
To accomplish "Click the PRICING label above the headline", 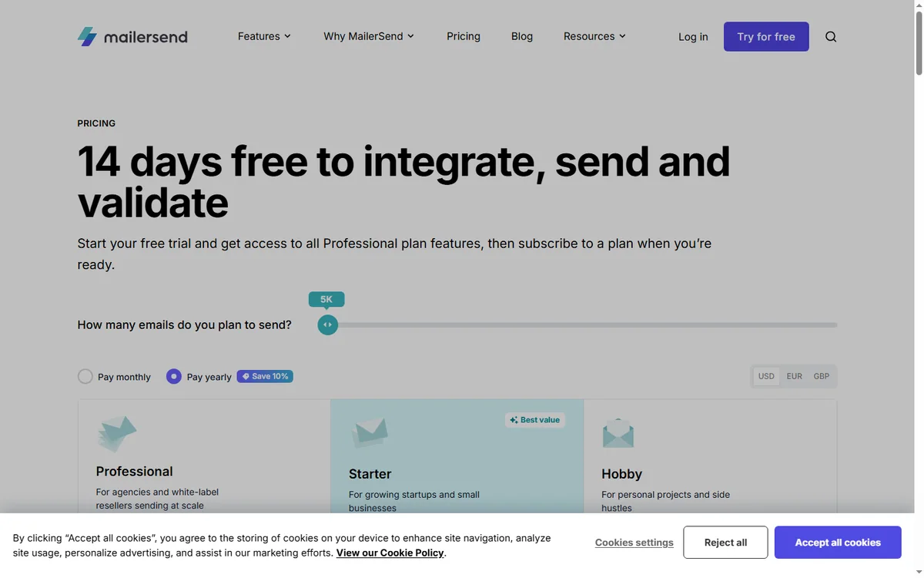I will (x=96, y=123).
